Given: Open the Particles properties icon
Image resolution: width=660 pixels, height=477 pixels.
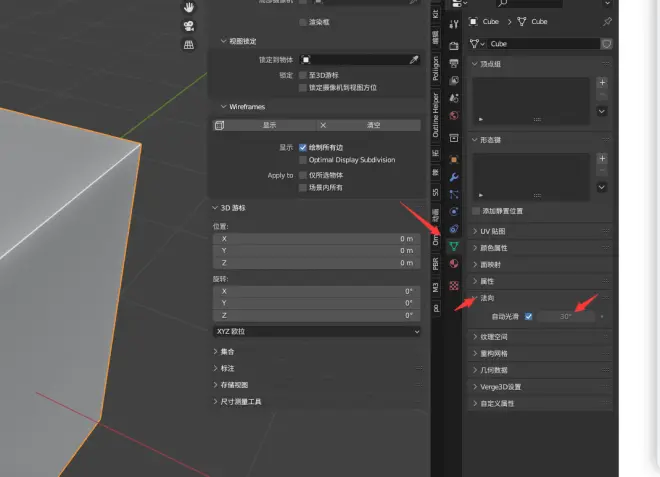Looking at the screenshot, I should 454,194.
